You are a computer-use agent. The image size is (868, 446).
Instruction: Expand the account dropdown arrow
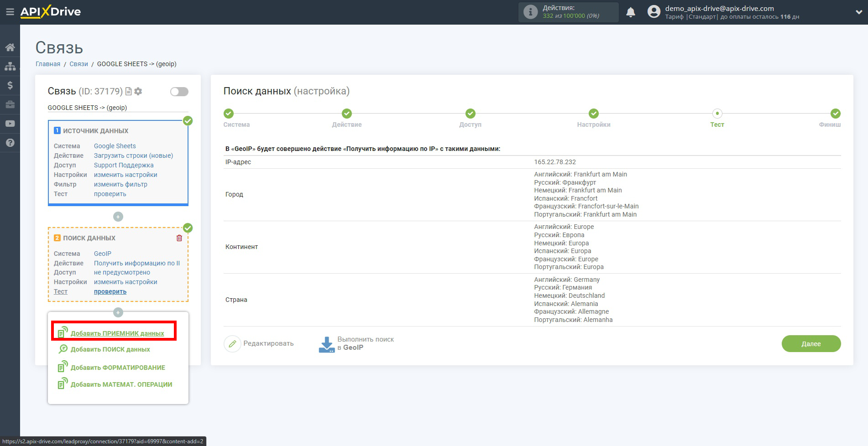pos(858,12)
